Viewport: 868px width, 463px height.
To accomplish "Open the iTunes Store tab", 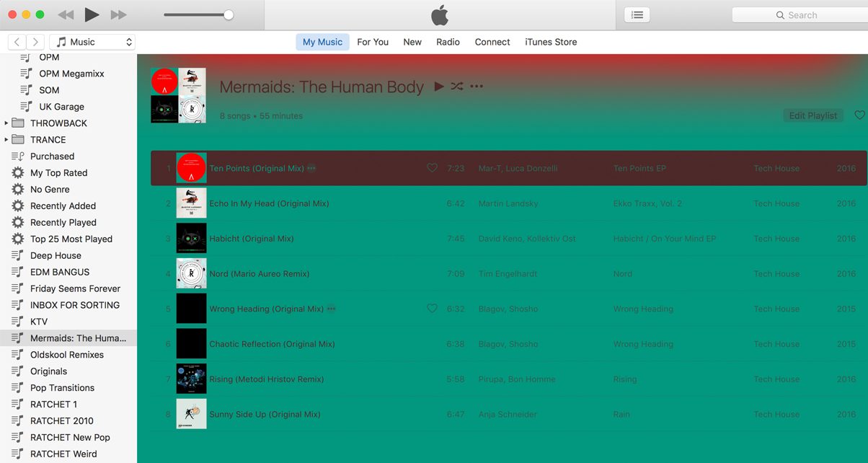I will [550, 42].
